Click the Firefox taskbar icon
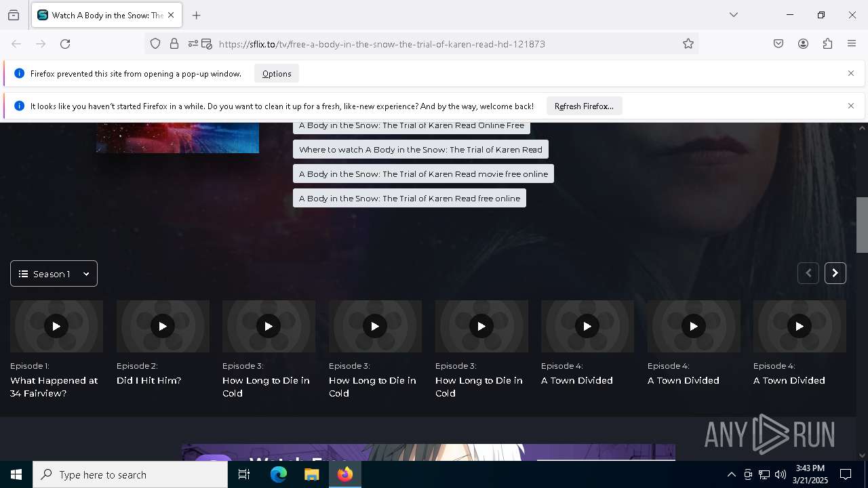Screen dimensions: 868x488 click(x=345, y=474)
